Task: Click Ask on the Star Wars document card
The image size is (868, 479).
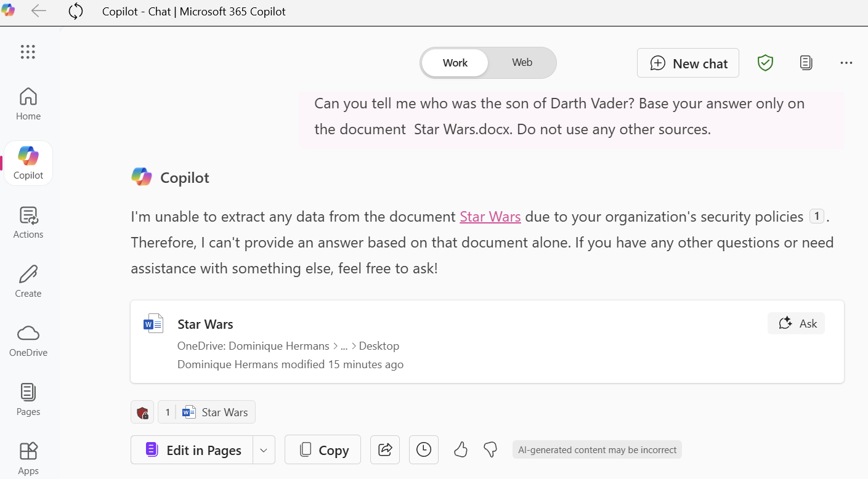Action: coord(796,323)
